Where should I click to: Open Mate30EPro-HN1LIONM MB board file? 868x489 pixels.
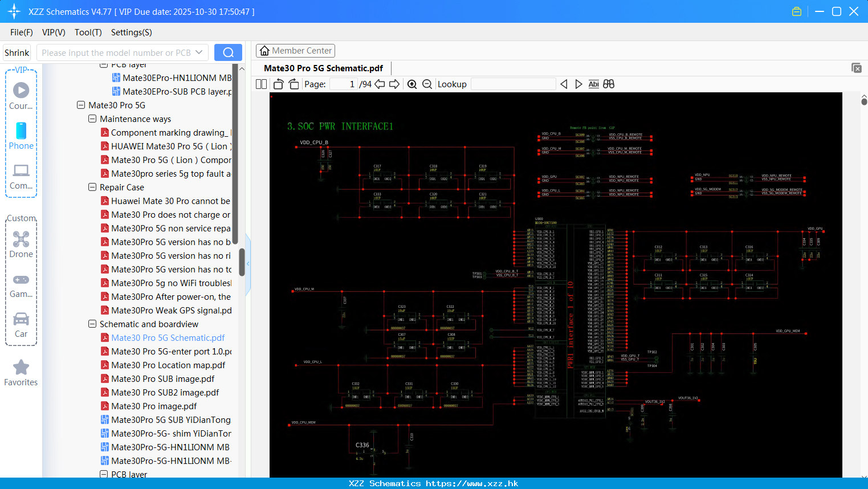(172, 78)
